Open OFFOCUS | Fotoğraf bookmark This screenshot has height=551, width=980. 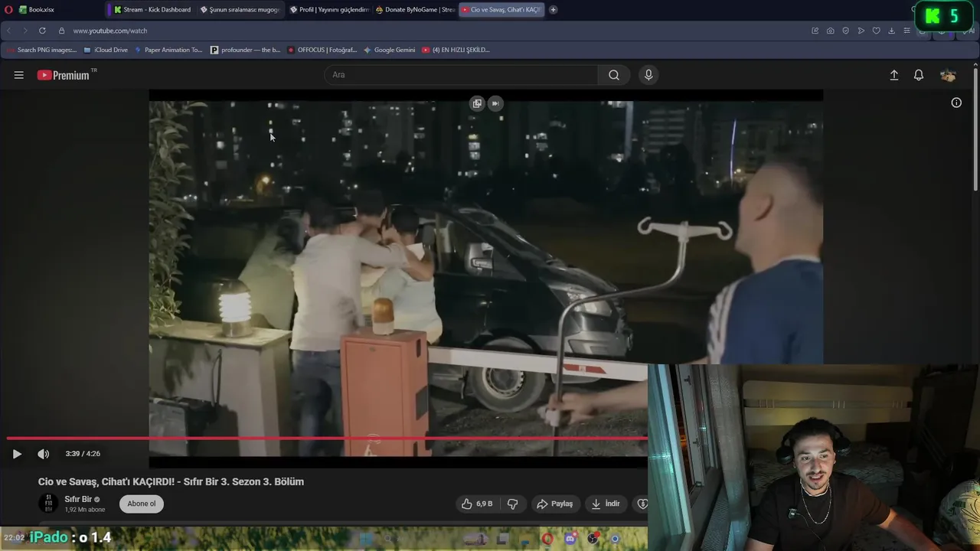pos(322,50)
